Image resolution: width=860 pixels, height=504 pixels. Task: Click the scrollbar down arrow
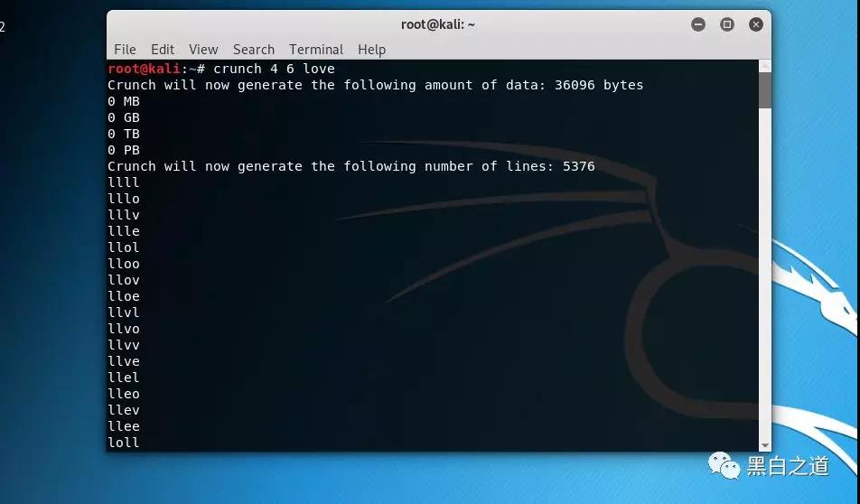coord(764,445)
